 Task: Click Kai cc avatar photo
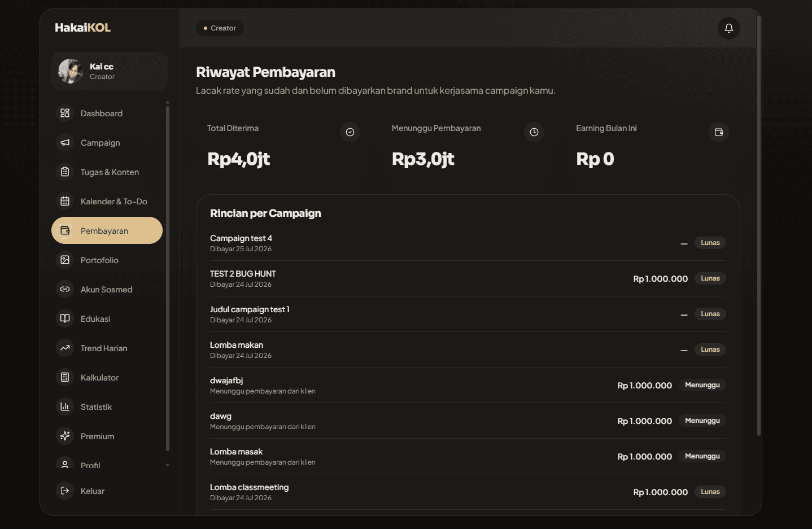click(71, 71)
